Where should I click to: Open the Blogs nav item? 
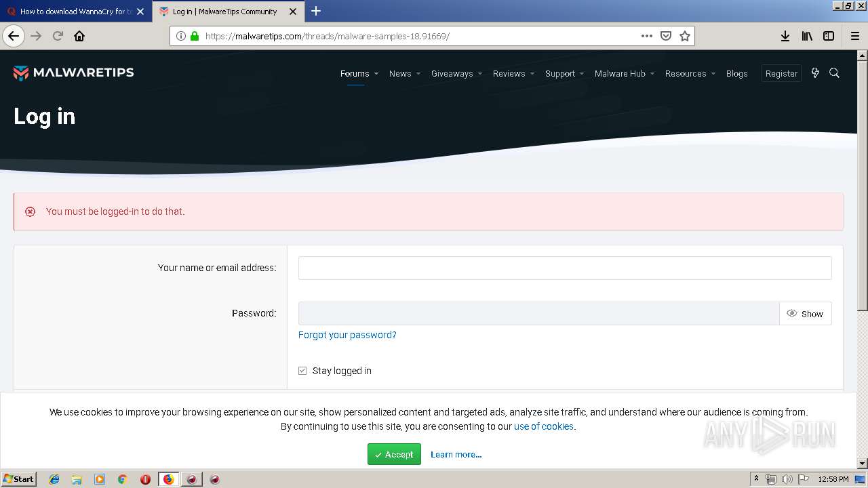[736, 74]
